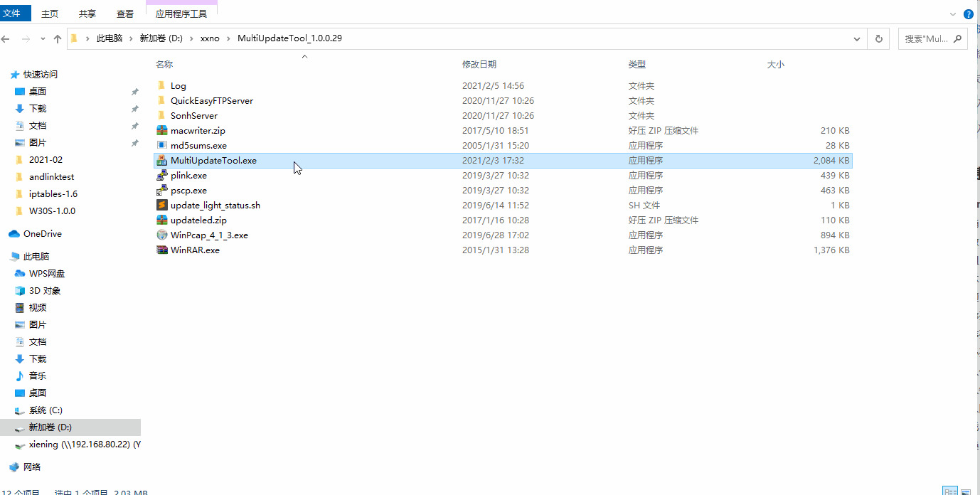Click 新加卷 (D:) breadcrumb in address bar

click(161, 38)
